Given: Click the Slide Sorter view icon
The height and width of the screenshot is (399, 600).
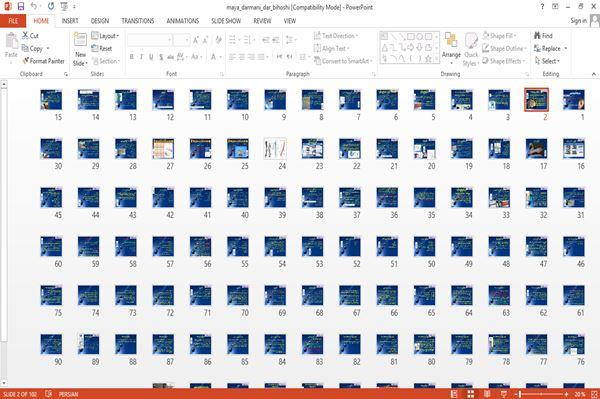Looking at the screenshot, I should [470, 394].
